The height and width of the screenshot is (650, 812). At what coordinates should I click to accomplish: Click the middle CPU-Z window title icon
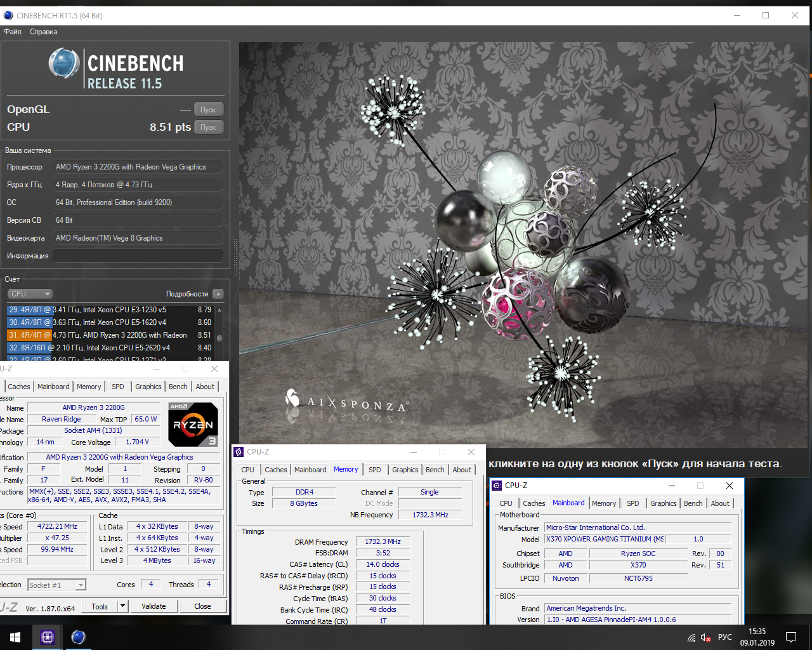click(x=239, y=452)
